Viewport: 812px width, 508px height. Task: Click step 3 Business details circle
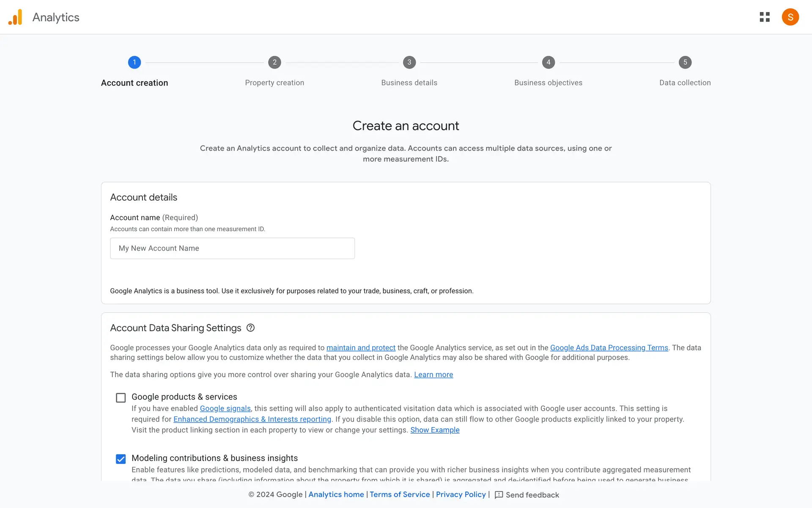[409, 62]
